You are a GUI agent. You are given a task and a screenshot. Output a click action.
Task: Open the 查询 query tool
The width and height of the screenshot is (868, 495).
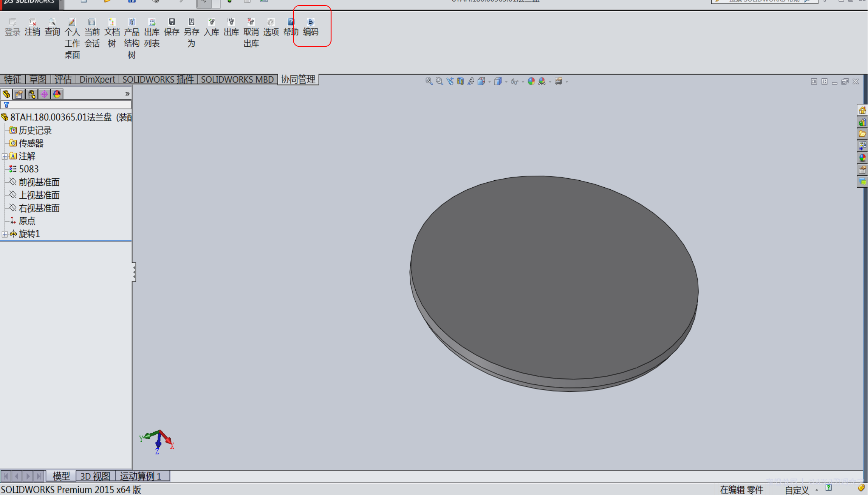52,27
